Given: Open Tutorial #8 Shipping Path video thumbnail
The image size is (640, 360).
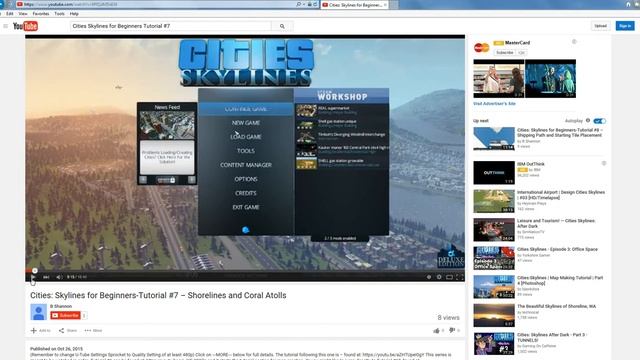Looking at the screenshot, I should tap(494, 138).
